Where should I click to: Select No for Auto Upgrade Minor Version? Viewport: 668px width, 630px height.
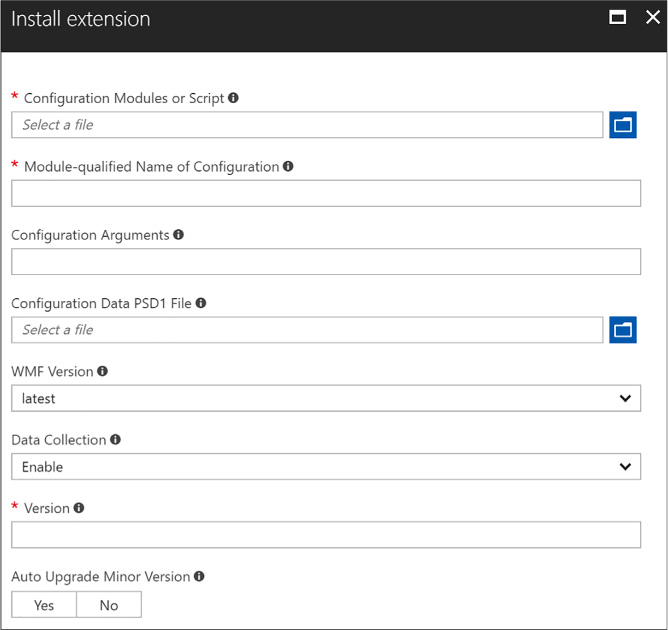click(109, 604)
